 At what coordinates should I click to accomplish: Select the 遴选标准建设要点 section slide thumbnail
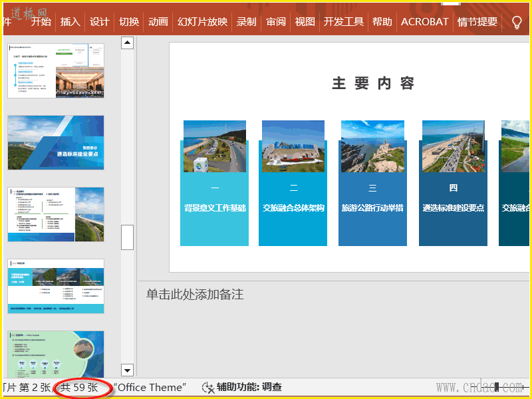56,142
